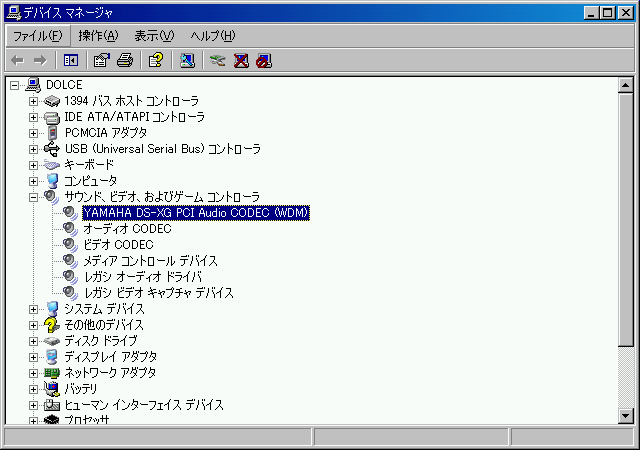The image size is (640, 450).
Task: Expand the 1394 バス ホスト コントローラ node
Action: 33,101
